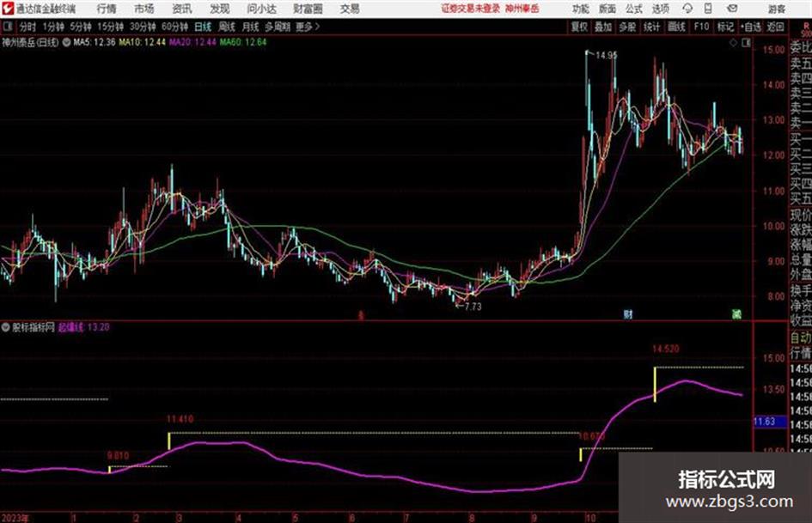The width and height of the screenshot is (812, 523).
Task: Click the mobile phone icon
Action: pyautogui.click(x=708, y=9)
